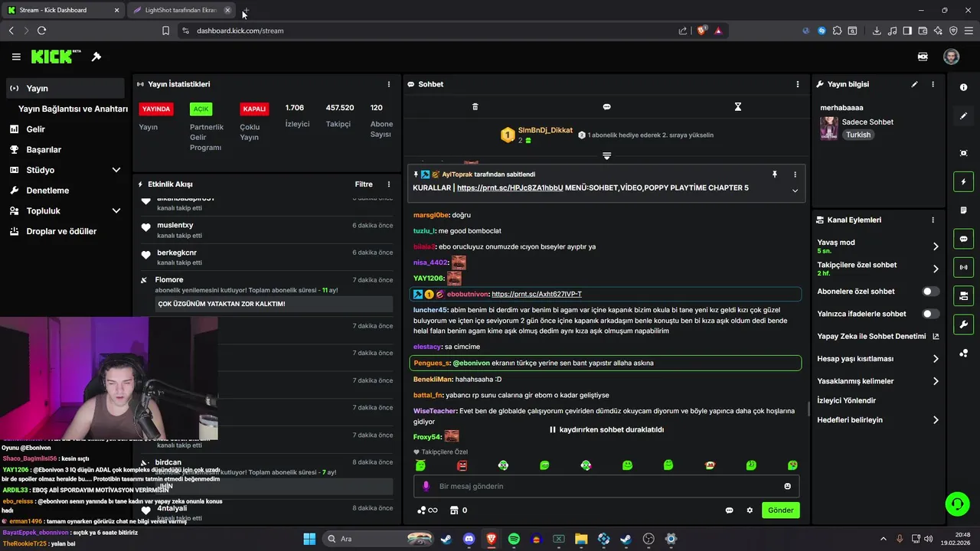Click the green chat bubble icon in right sidebar
Viewport: 980px width, 551px height.
click(x=963, y=239)
